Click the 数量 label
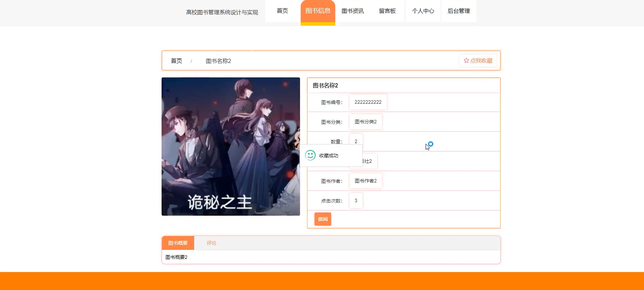 [x=336, y=142]
